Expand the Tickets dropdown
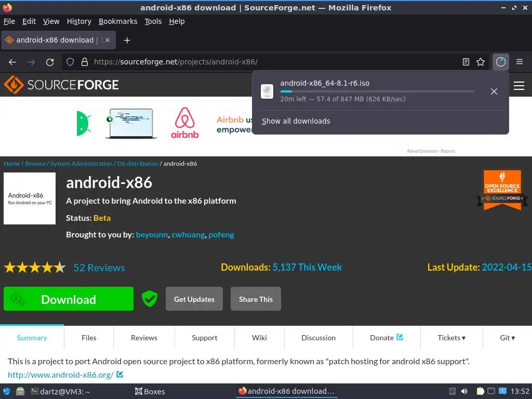The width and height of the screenshot is (532, 399). tap(451, 338)
